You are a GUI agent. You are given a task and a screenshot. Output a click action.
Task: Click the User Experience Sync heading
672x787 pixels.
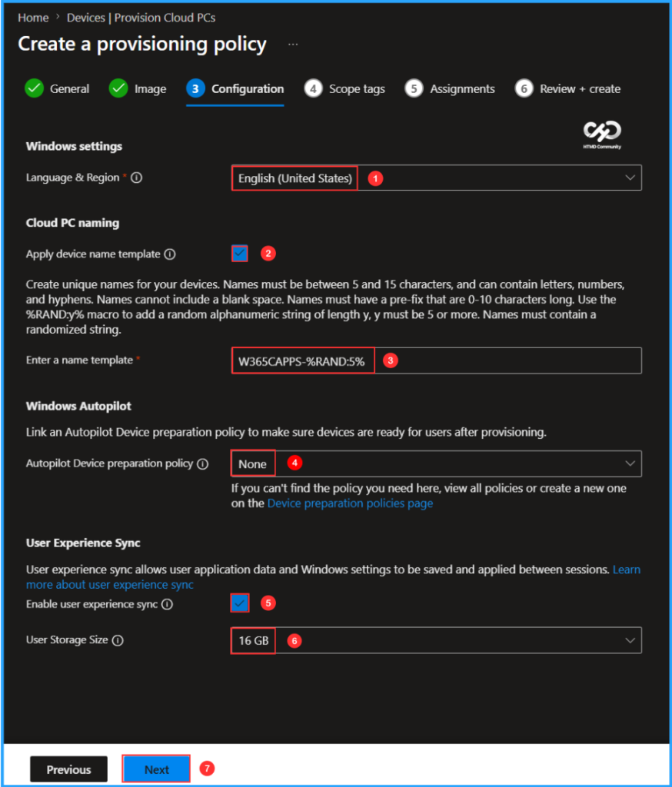coord(83,543)
